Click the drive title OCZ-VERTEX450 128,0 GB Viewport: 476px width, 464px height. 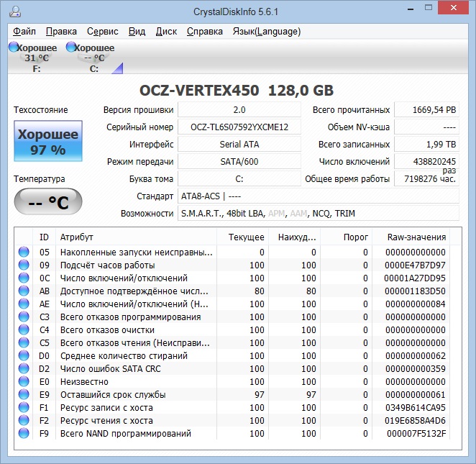[x=237, y=91]
